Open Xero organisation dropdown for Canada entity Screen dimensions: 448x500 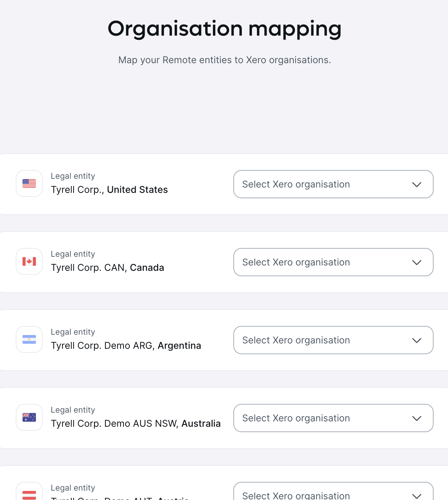tap(333, 262)
